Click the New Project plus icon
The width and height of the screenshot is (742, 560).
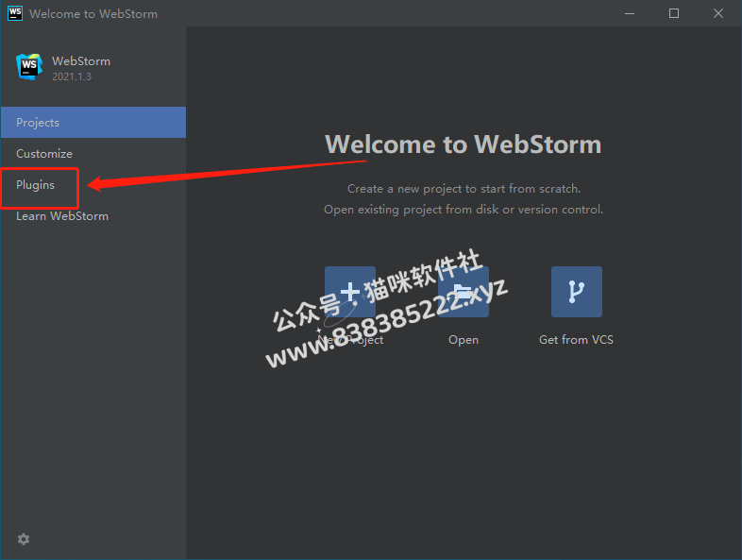pos(350,292)
